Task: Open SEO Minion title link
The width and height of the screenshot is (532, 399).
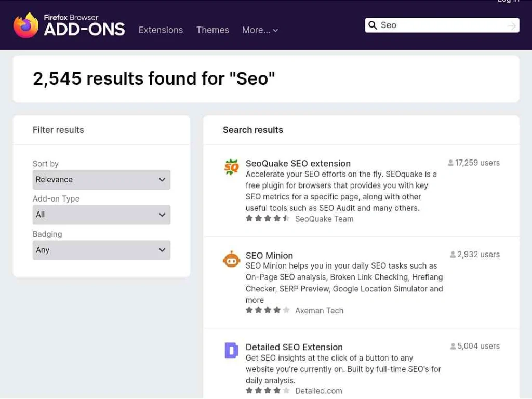Action: tap(269, 256)
